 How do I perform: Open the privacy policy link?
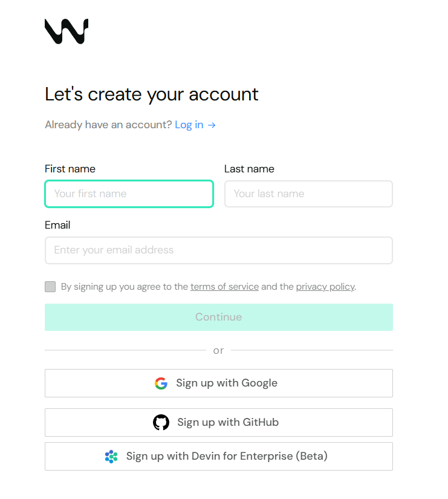coord(325,287)
